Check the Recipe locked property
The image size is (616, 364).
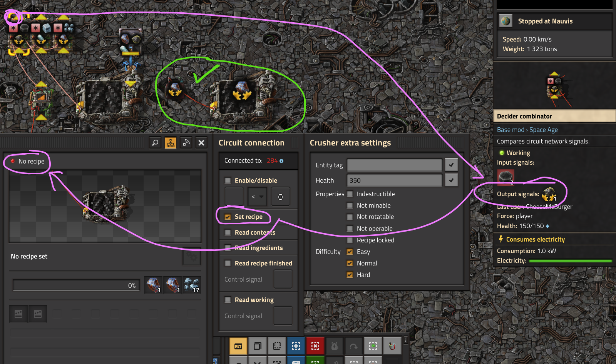tap(350, 240)
